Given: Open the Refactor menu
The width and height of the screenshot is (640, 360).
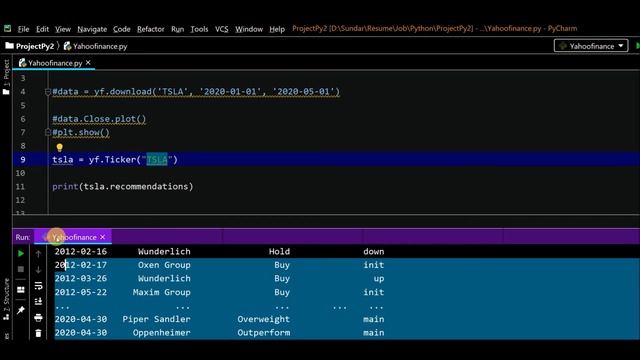Looking at the screenshot, I should [x=151, y=29].
